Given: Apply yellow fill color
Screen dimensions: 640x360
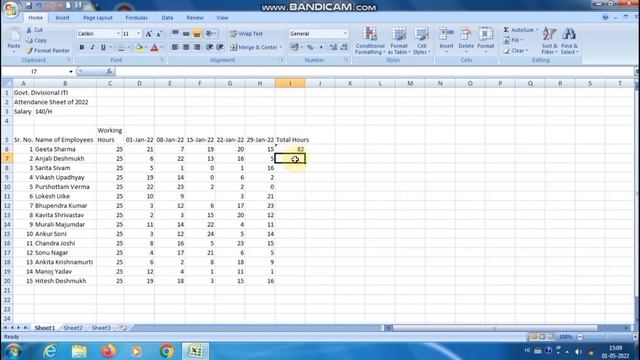Looking at the screenshot, I should 139,47.
